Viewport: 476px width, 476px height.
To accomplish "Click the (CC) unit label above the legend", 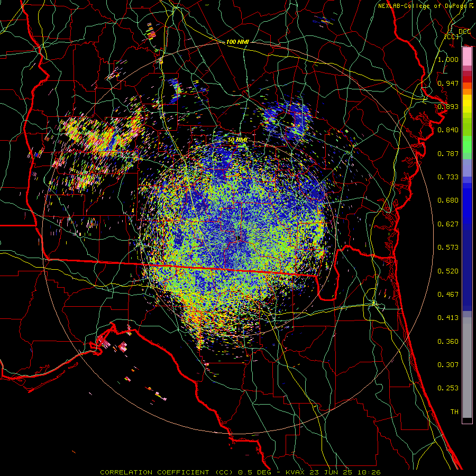I will pos(452,36).
